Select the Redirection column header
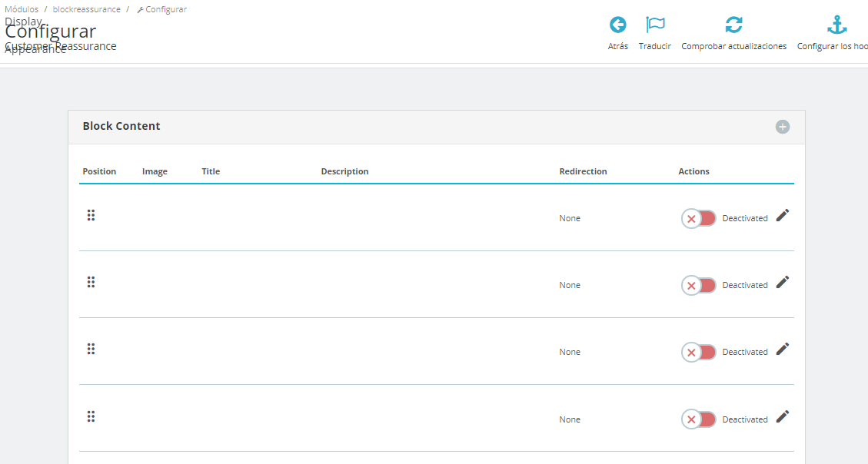 click(583, 171)
